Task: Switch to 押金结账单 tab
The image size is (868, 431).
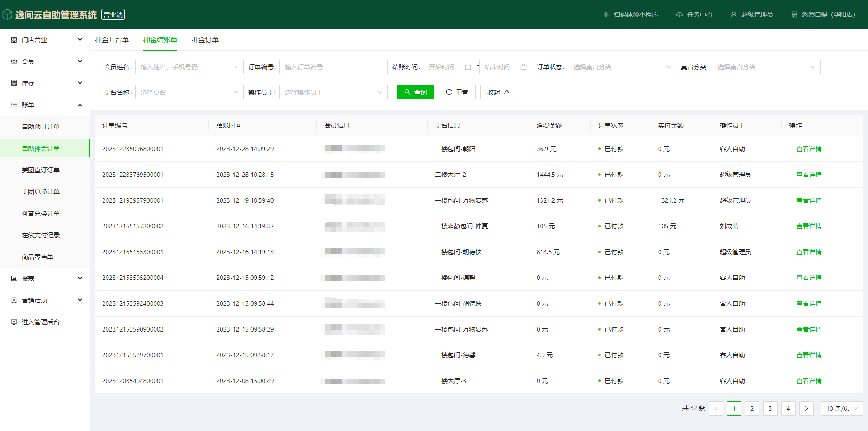Action: (x=160, y=40)
